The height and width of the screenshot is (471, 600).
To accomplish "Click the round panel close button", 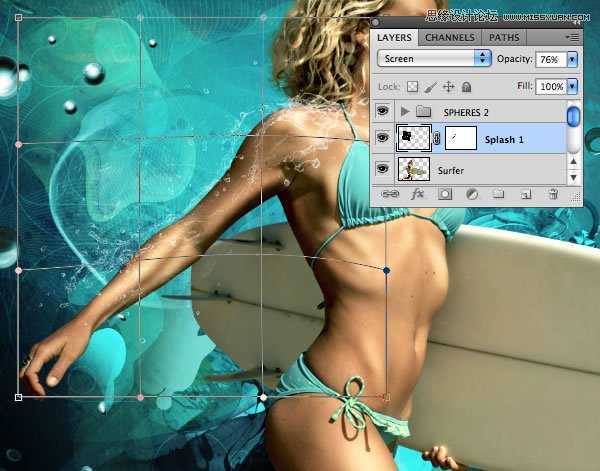I will click(x=375, y=23).
